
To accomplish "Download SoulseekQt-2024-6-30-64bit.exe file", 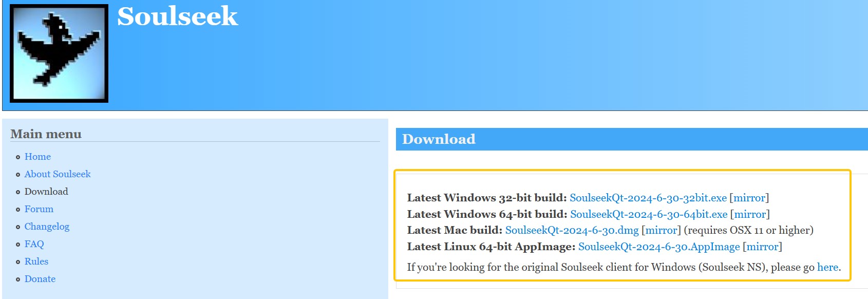I will click(x=649, y=214).
